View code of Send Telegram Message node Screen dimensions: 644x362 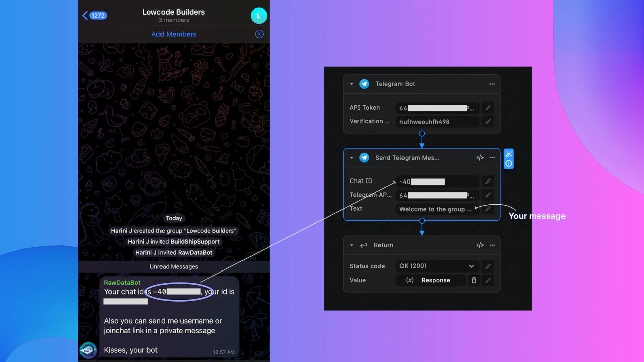[x=480, y=158]
